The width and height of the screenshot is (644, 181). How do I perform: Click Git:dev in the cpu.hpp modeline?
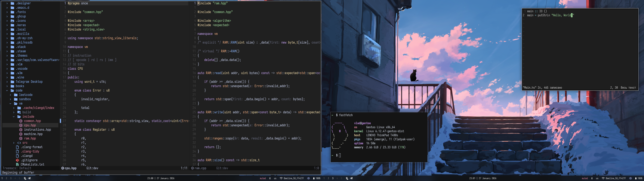[92, 168]
